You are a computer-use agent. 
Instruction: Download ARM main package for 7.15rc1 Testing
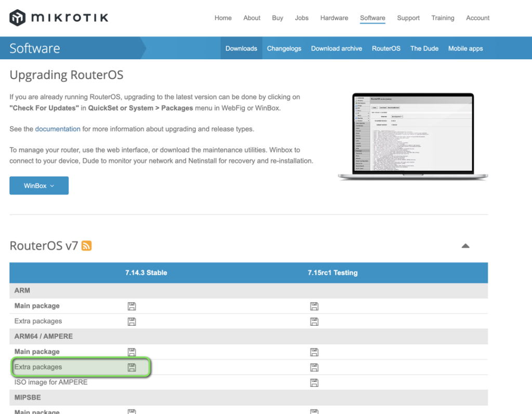(x=314, y=306)
